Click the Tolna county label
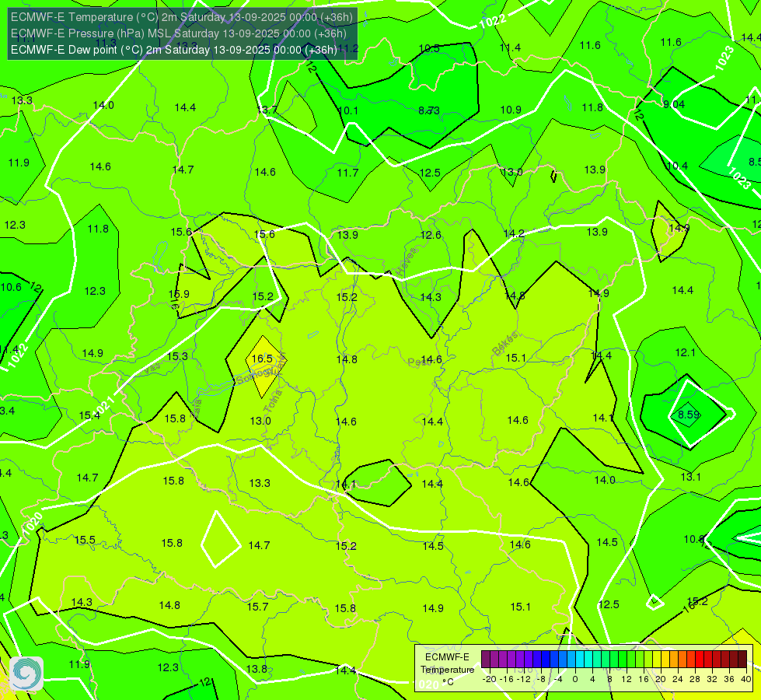 (x=272, y=401)
